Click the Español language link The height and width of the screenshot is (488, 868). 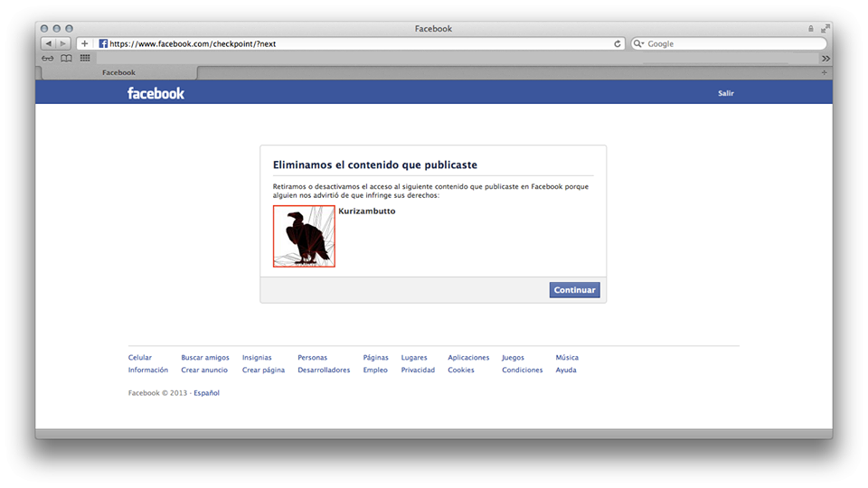pos(206,393)
